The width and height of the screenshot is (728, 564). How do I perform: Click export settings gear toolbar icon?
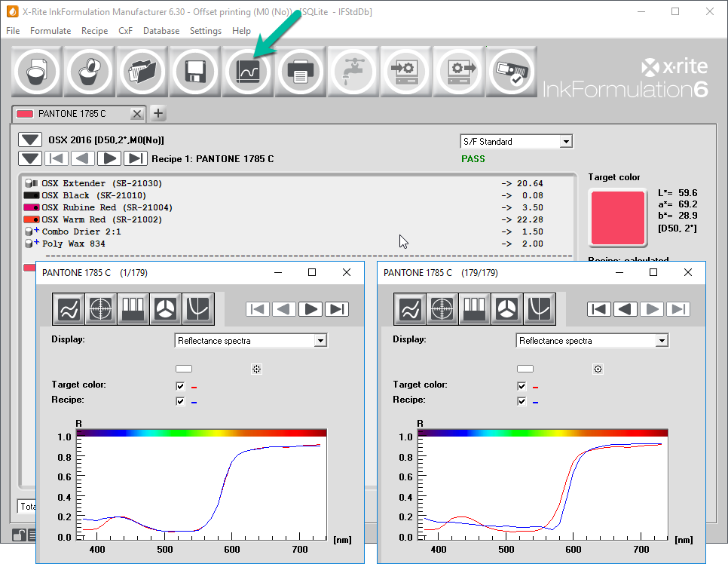point(459,72)
